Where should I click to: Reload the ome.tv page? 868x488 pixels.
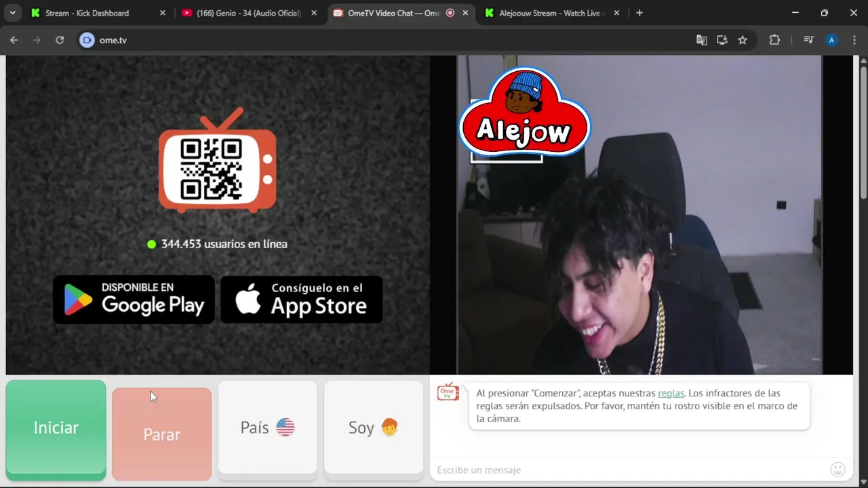[x=60, y=40]
